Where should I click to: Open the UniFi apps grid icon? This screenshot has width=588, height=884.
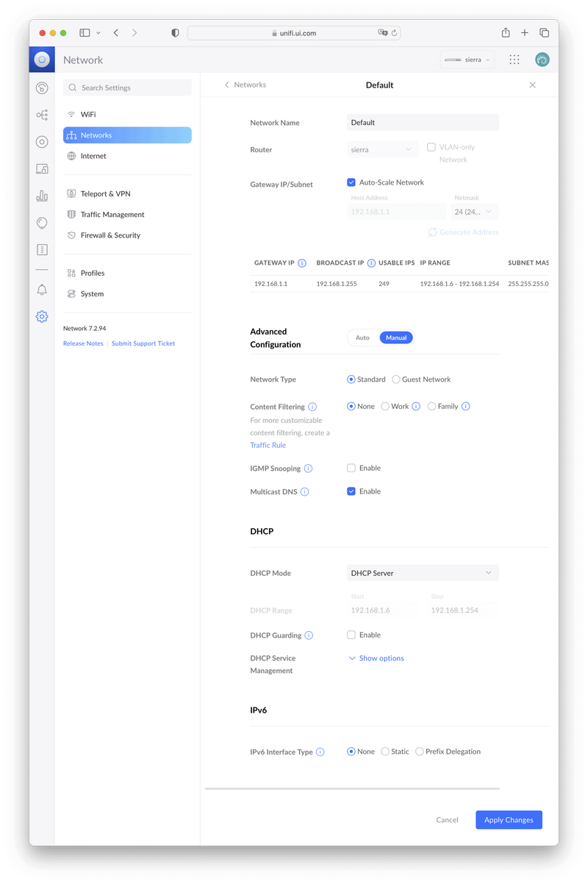pos(514,60)
